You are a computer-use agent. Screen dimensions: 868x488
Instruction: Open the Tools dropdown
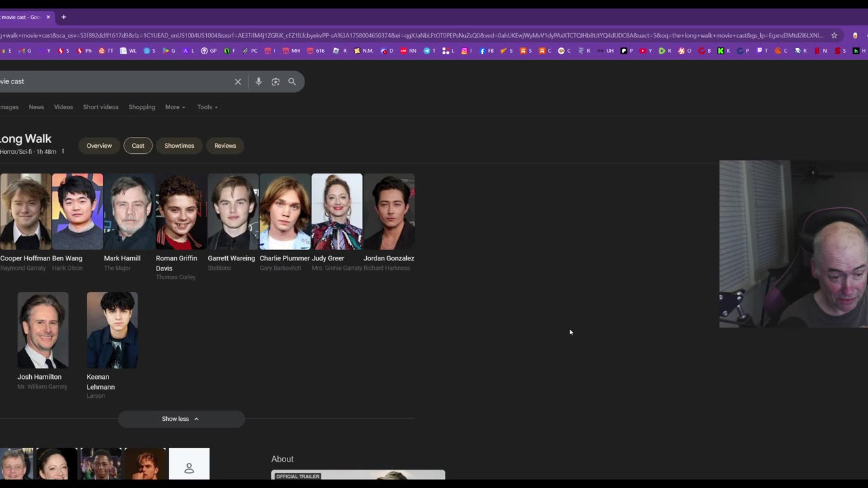point(208,107)
